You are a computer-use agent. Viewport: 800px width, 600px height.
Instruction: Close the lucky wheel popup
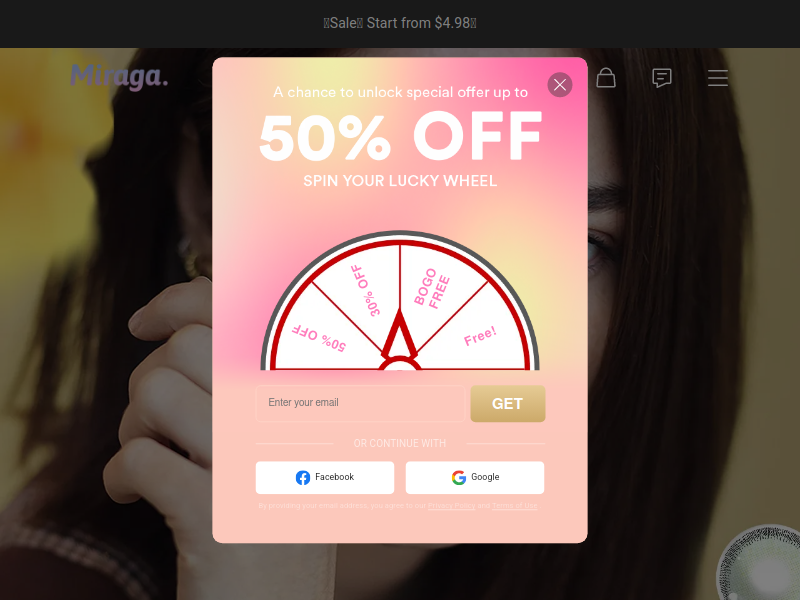[560, 85]
